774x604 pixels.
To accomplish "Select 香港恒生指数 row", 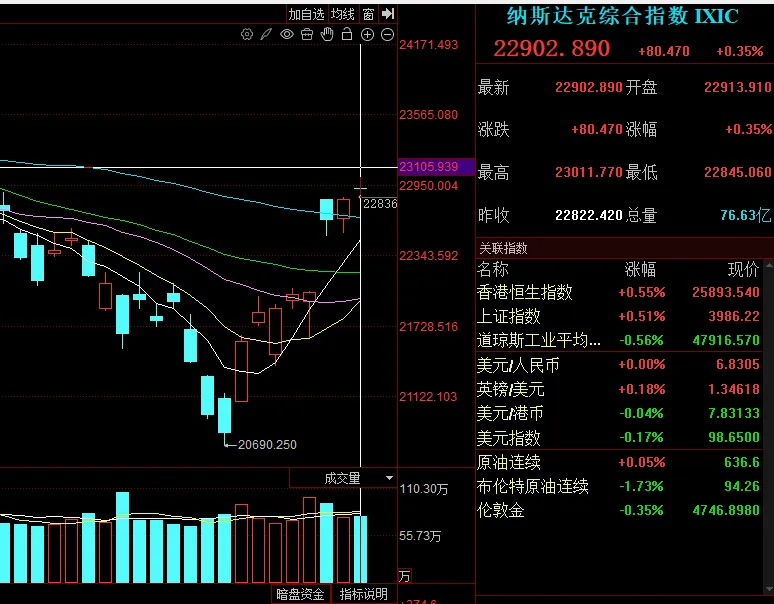I will 619,293.
